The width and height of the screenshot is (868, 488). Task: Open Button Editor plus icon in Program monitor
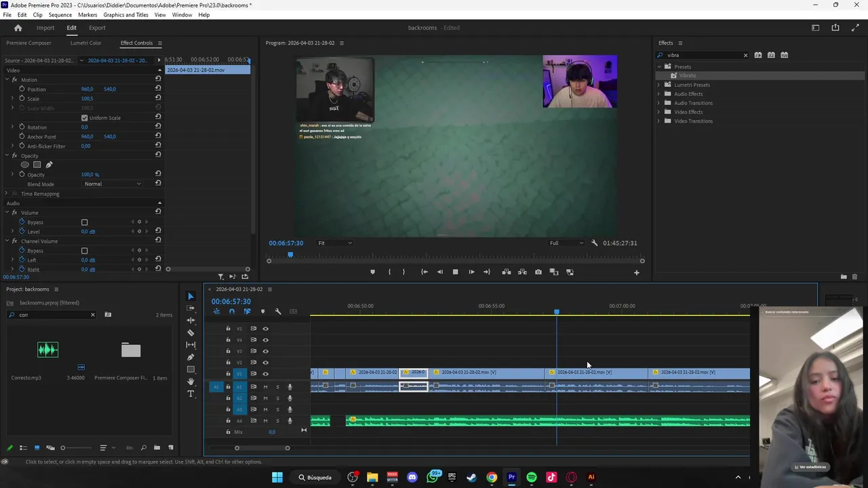(636, 272)
